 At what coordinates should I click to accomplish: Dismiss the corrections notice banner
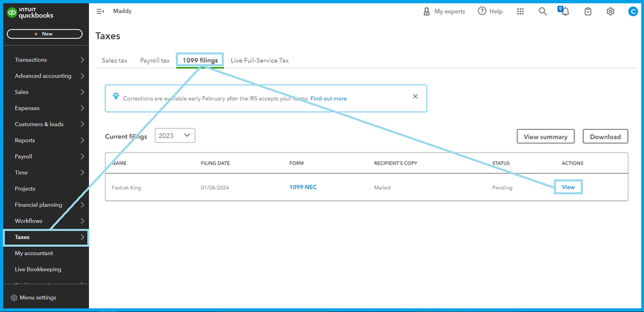click(x=415, y=97)
